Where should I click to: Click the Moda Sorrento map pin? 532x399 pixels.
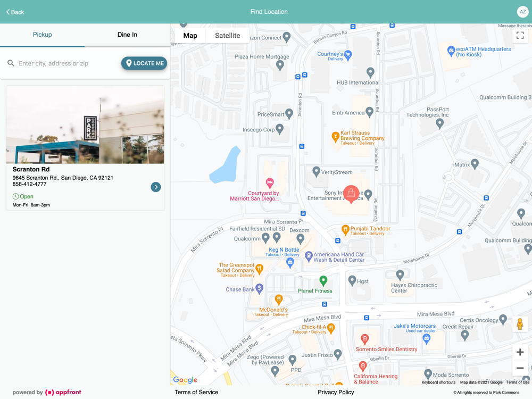click(428, 374)
